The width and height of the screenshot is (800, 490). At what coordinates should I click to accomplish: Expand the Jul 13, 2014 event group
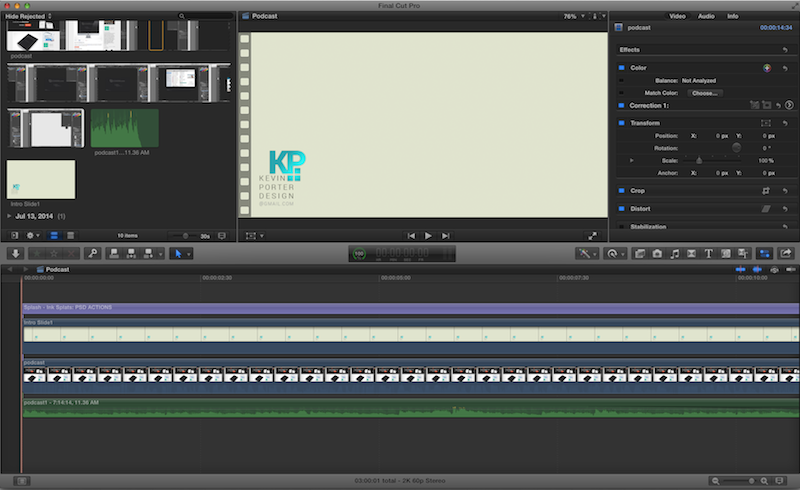coord(9,216)
